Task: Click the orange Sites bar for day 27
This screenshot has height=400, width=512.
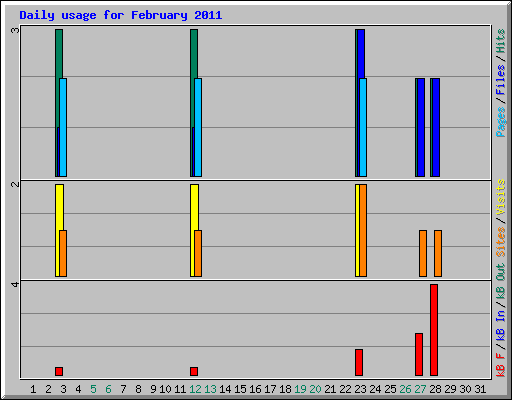Action: pyautogui.click(x=423, y=253)
